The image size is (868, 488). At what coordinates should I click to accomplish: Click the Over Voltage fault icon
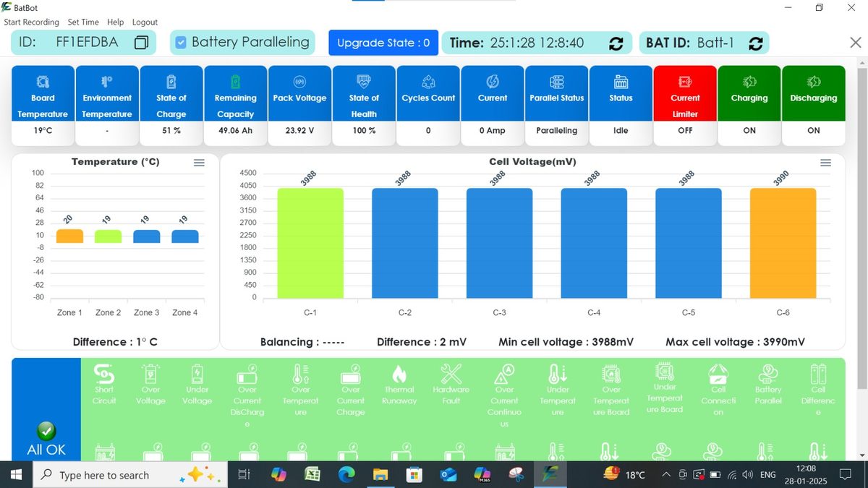pos(150,374)
